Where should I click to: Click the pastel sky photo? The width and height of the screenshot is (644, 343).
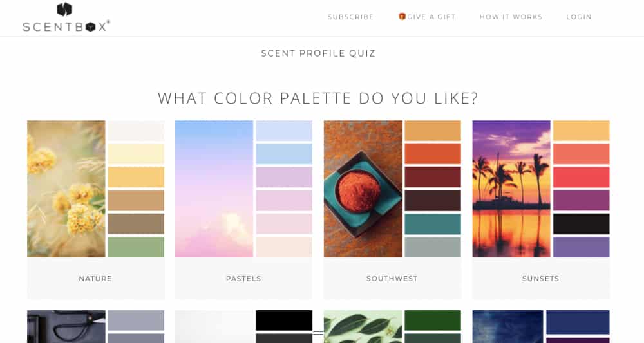[x=214, y=189]
